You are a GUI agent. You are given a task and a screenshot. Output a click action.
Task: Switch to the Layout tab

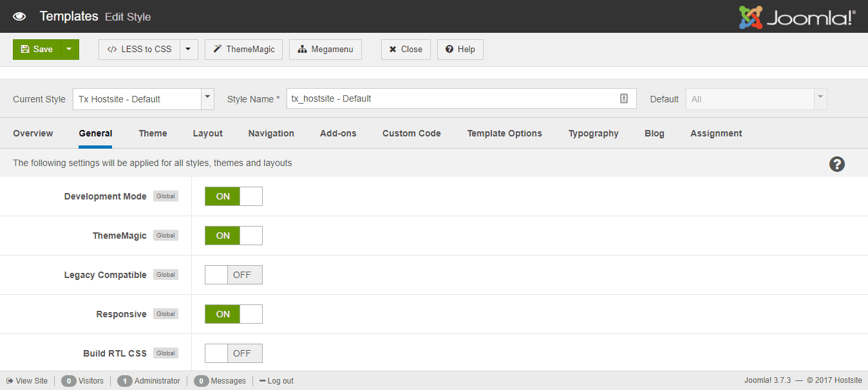[207, 133]
